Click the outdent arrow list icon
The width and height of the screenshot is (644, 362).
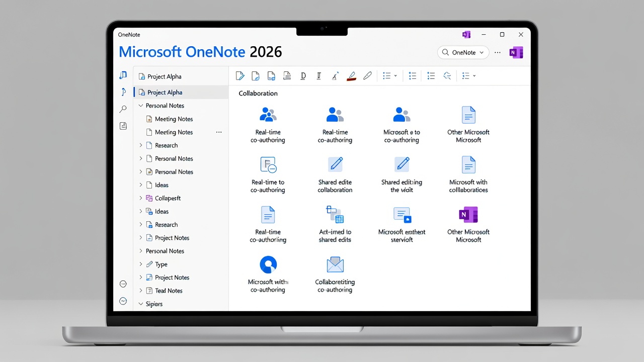pos(447,76)
